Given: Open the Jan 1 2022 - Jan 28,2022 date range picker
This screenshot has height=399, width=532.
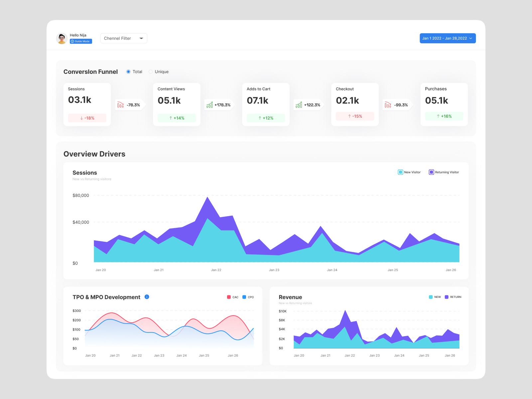Looking at the screenshot, I should point(448,38).
